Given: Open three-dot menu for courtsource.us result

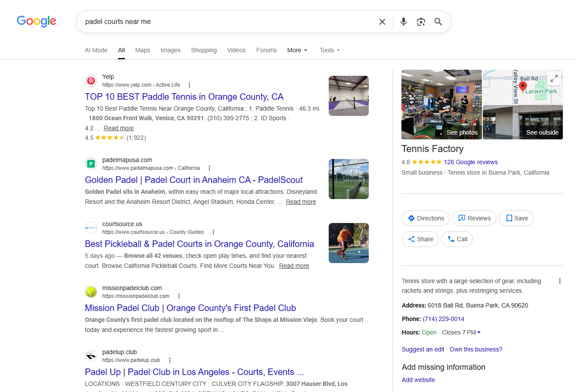Looking at the screenshot, I should (x=213, y=232).
